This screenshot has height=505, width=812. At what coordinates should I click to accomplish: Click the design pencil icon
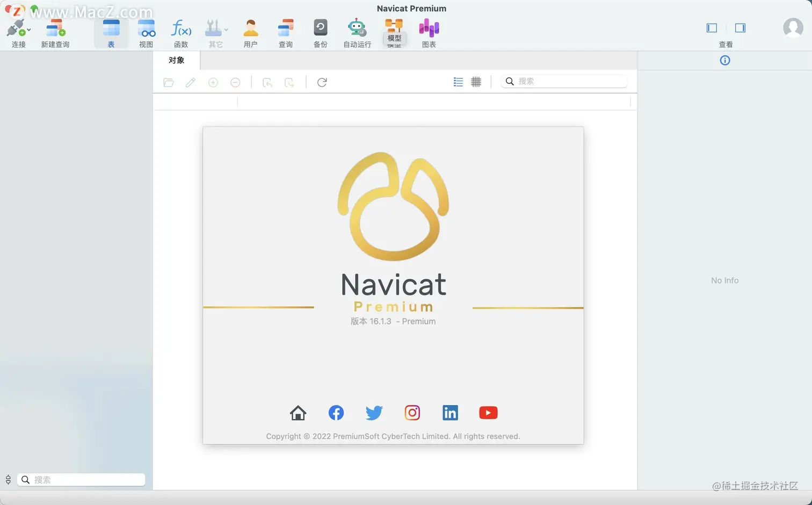[x=191, y=82]
